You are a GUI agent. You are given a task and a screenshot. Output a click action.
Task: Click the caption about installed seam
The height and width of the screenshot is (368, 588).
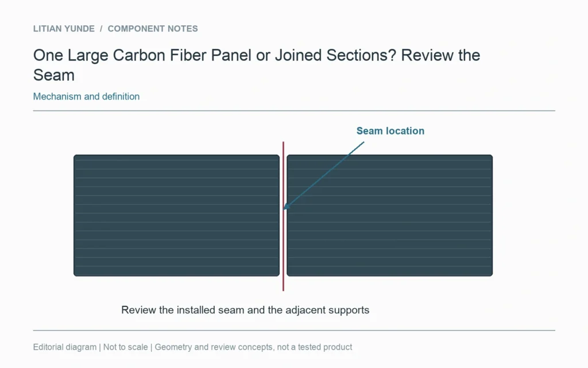(x=245, y=310)
